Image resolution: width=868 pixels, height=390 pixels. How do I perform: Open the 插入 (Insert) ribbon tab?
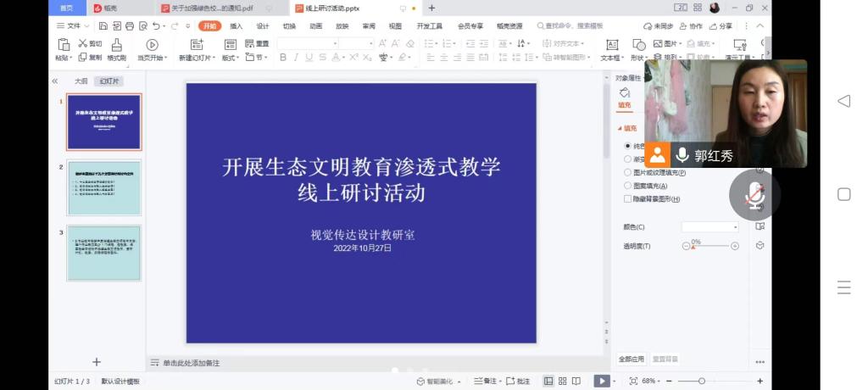coord(236,26)
